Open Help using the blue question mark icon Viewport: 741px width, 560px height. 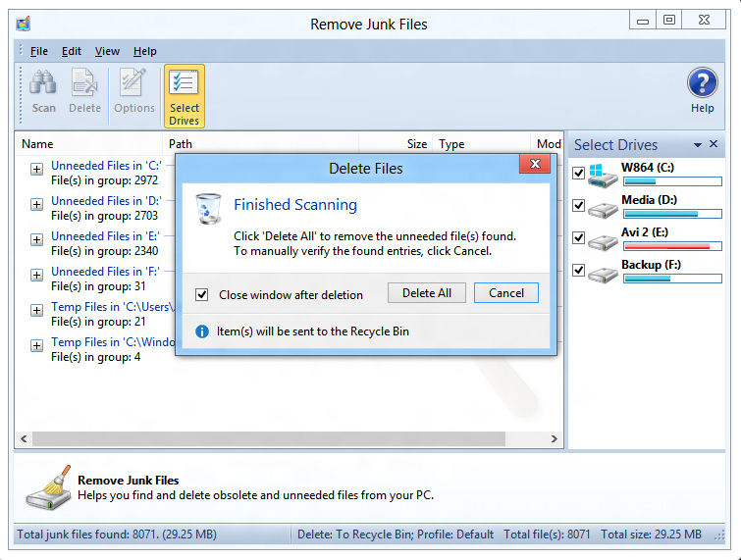[x=703, y=82]
